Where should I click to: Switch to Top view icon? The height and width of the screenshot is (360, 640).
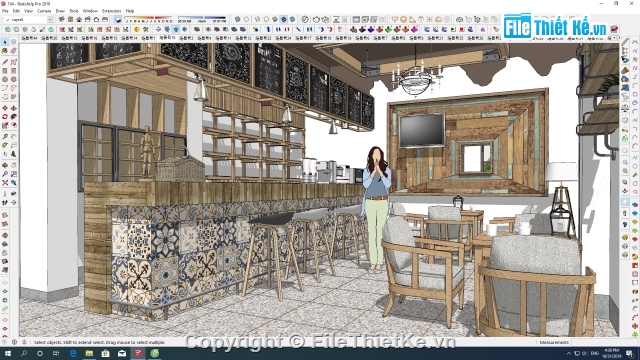(70, 19)
